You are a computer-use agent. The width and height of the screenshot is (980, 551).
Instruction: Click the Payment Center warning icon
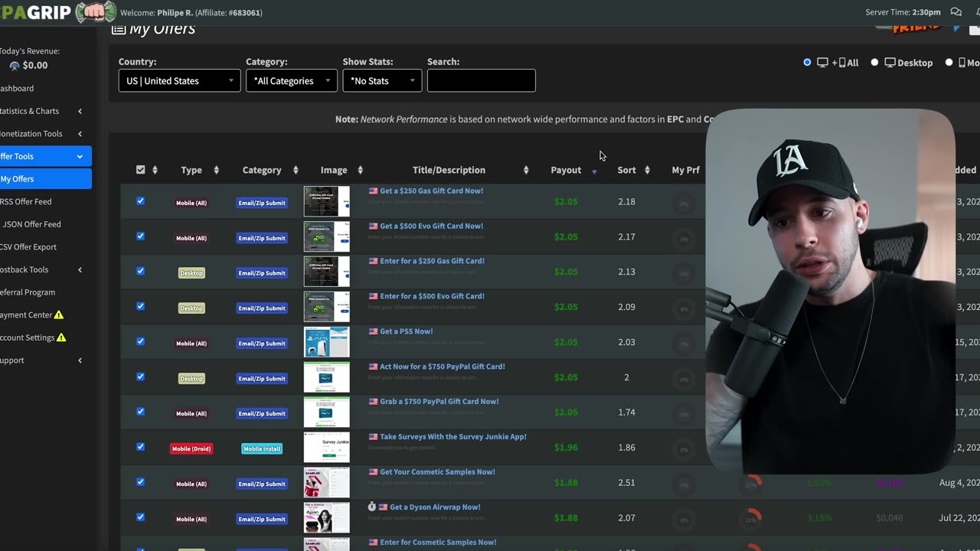(59, 315)
